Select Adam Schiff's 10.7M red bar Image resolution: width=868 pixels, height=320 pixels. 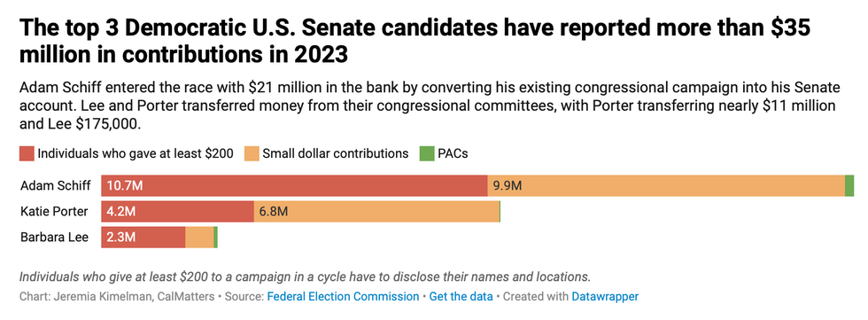294,185
